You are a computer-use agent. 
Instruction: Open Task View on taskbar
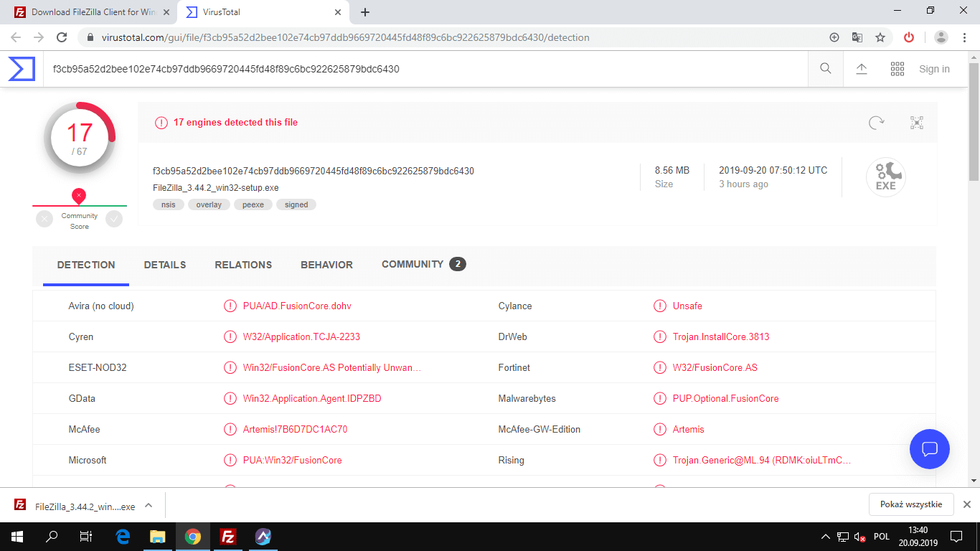pos(86,537)
